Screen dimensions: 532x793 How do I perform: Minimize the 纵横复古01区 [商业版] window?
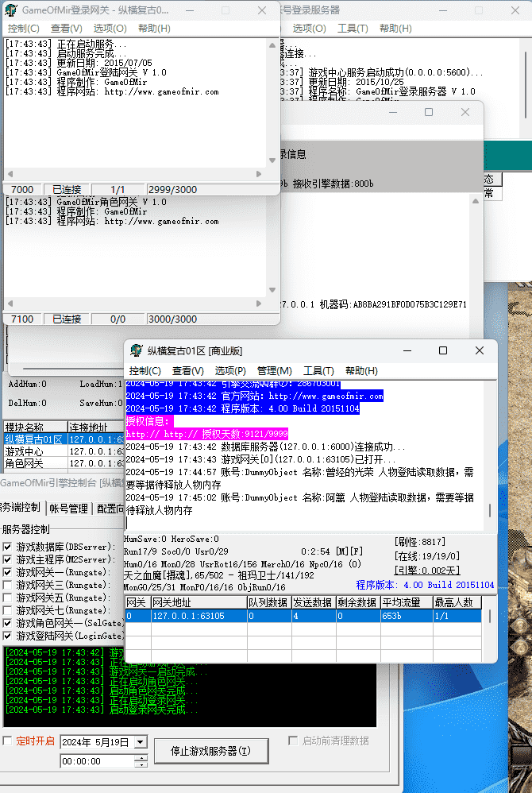[407, 350]
